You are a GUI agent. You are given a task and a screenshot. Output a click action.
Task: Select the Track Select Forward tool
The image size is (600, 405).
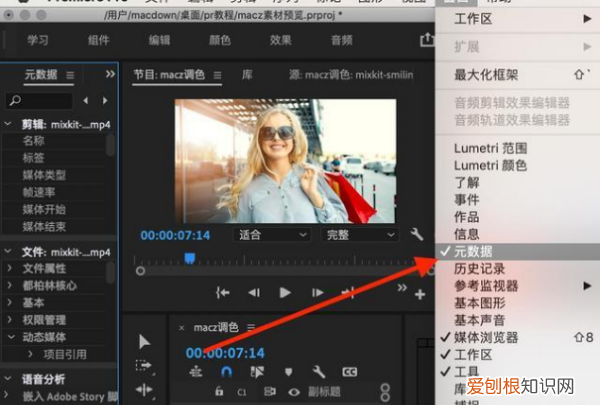pyautogui.click(x=144, y=366)
